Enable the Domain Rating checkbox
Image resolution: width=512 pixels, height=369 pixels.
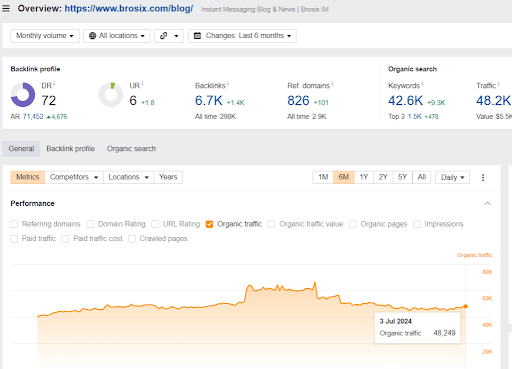[90, 224]
